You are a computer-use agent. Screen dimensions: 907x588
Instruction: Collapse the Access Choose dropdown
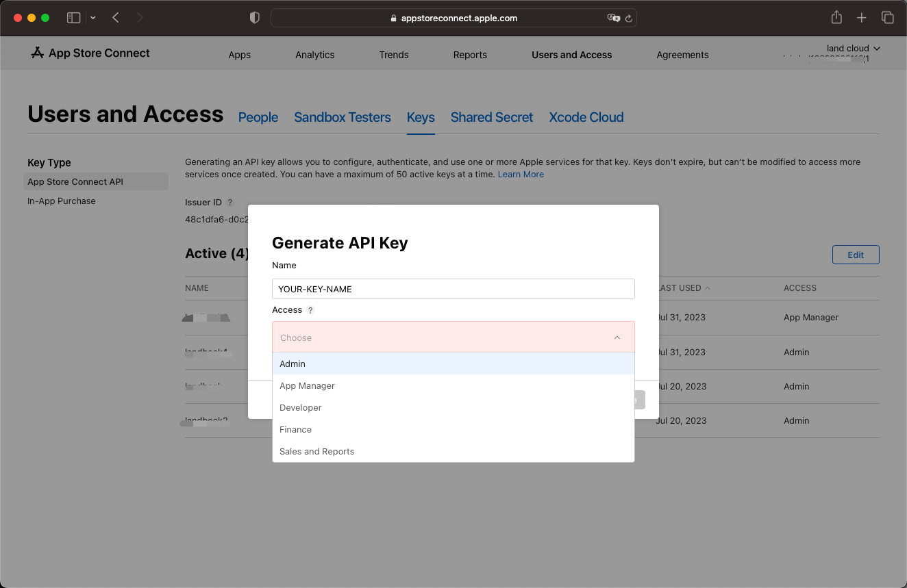pos(453,337)
